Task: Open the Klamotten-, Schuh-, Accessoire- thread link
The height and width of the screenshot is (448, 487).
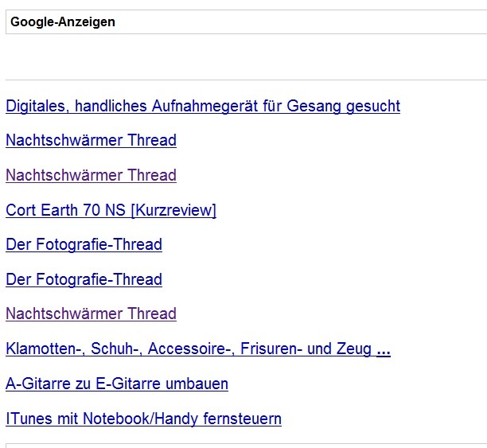Action: pyautogui.click(x=198, y=349)
